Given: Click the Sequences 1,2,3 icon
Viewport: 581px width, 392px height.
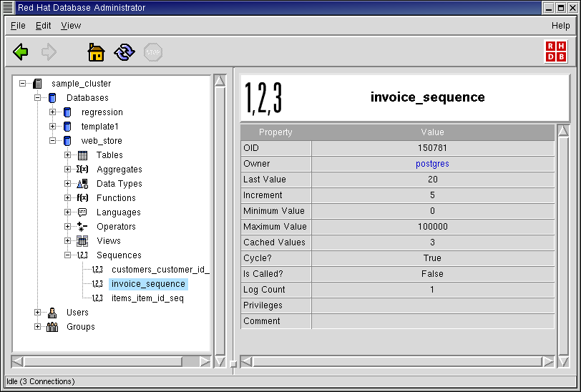Looking at the screenshot, I should coord(82,255).
